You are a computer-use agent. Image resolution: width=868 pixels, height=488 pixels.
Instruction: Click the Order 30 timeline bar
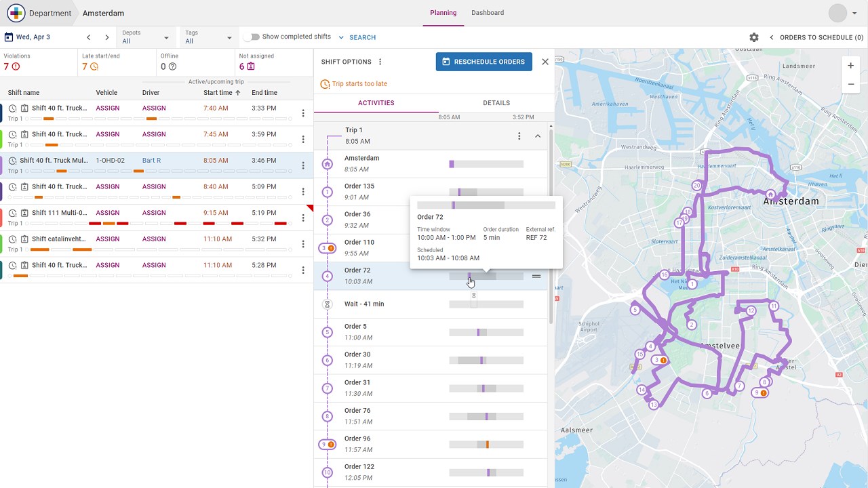[486, 361]
